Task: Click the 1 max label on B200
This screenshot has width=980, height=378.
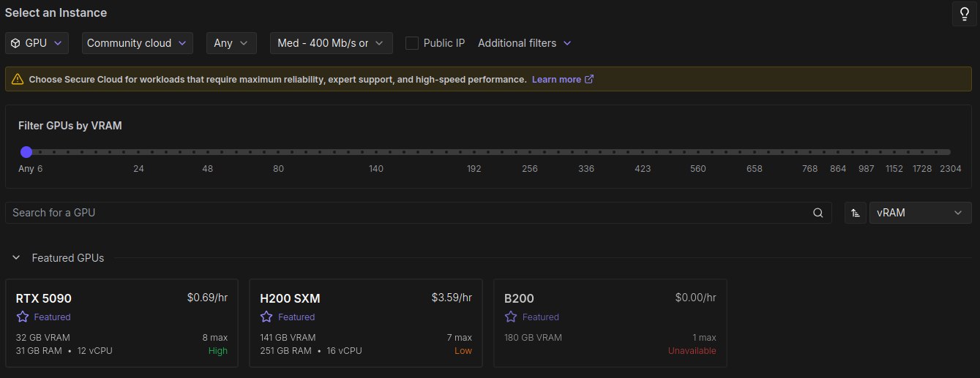Action: (704, 338)
